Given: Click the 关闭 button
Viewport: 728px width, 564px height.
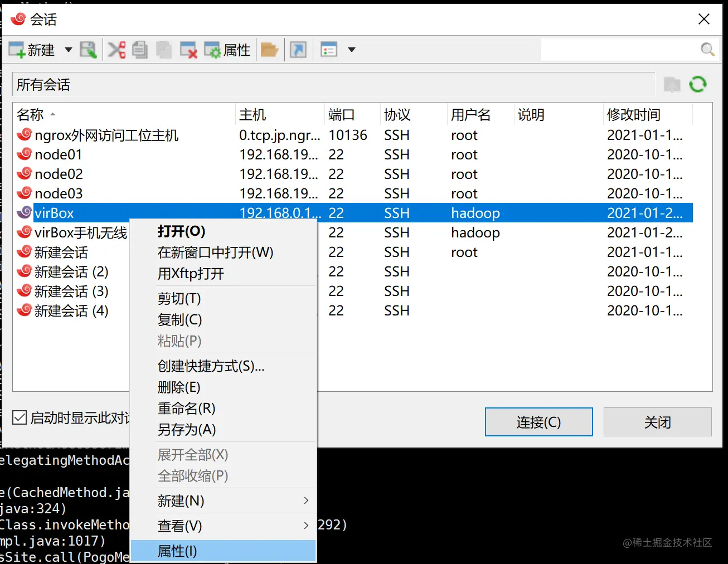Looking at the screenshot, I should 657,422.
